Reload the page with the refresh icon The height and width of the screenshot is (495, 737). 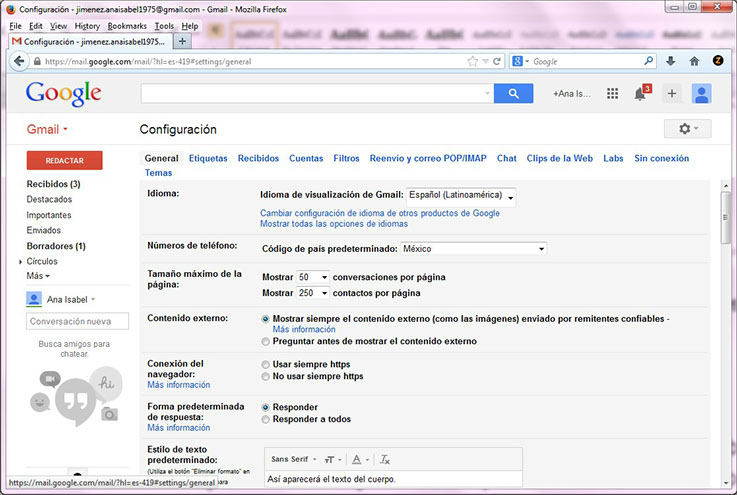pyautogui.click(x=497, y=61)
